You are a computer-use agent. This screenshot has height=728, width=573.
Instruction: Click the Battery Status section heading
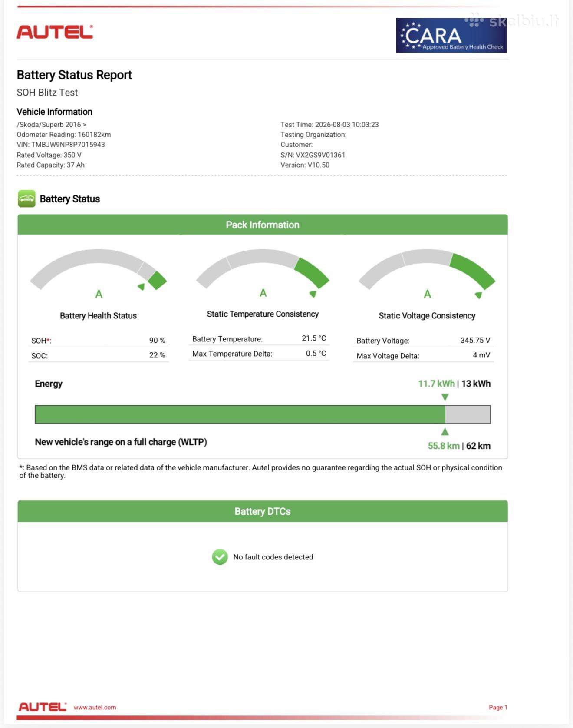pos(70,199)
